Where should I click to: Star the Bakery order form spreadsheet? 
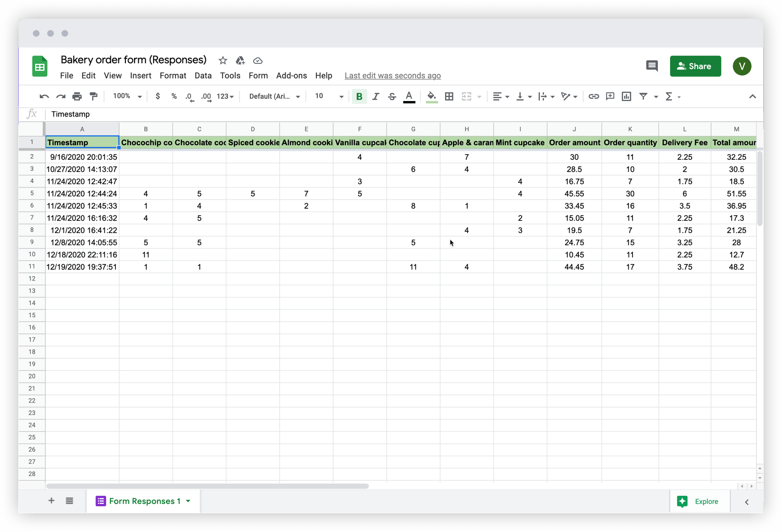point(222,60)
